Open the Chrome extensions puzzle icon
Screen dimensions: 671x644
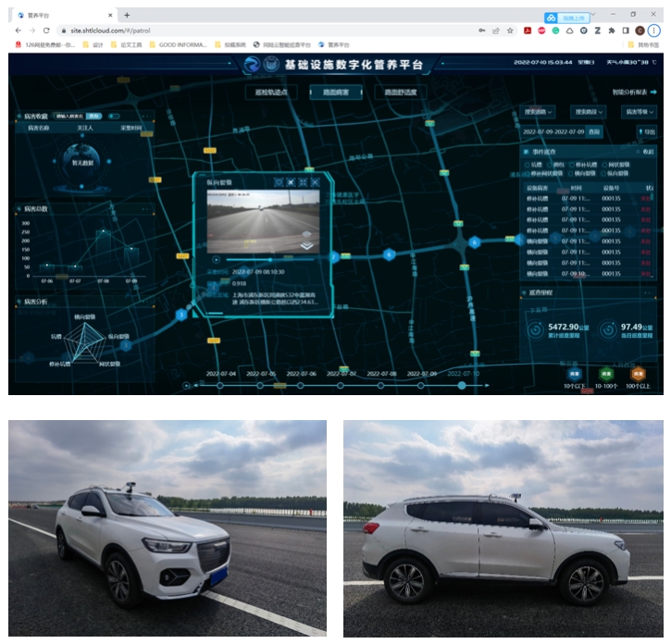[612, 31]
